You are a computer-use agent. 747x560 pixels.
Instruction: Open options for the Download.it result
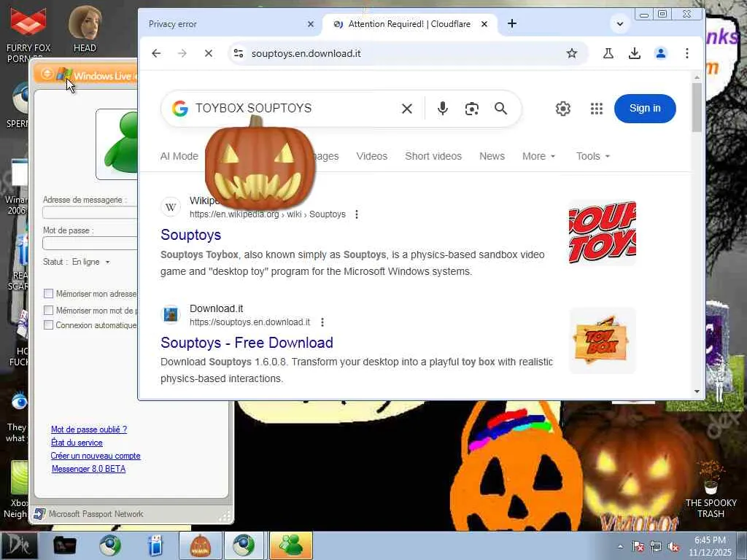pos(322,322)
